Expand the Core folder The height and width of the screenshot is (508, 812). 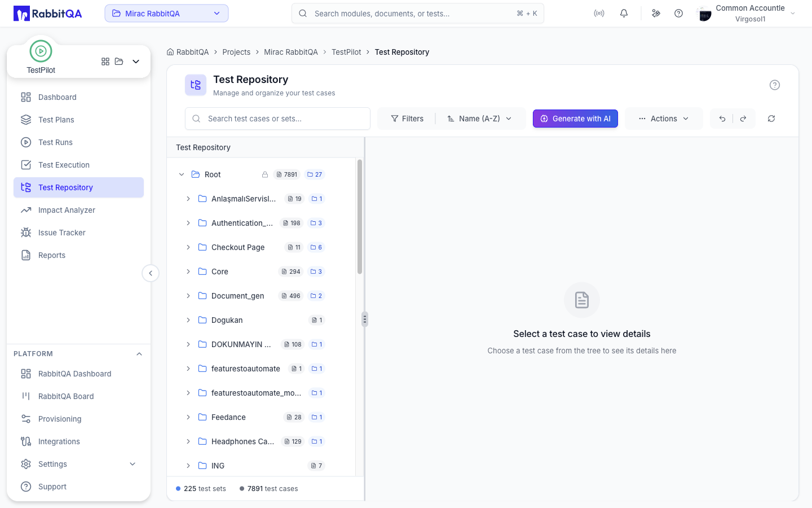[x=188, y=271]
